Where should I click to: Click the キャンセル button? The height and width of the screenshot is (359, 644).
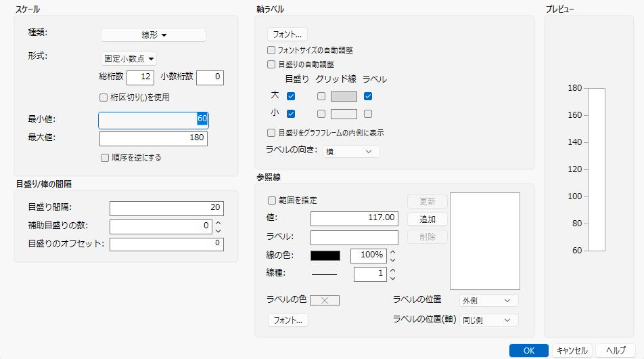click(x=572, y=350)
